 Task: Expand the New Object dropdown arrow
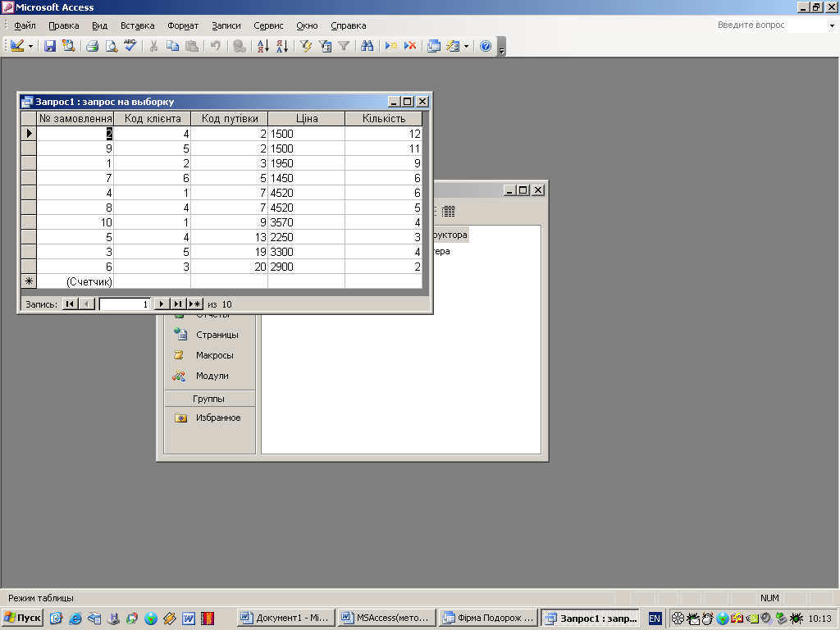pos(466,47)
